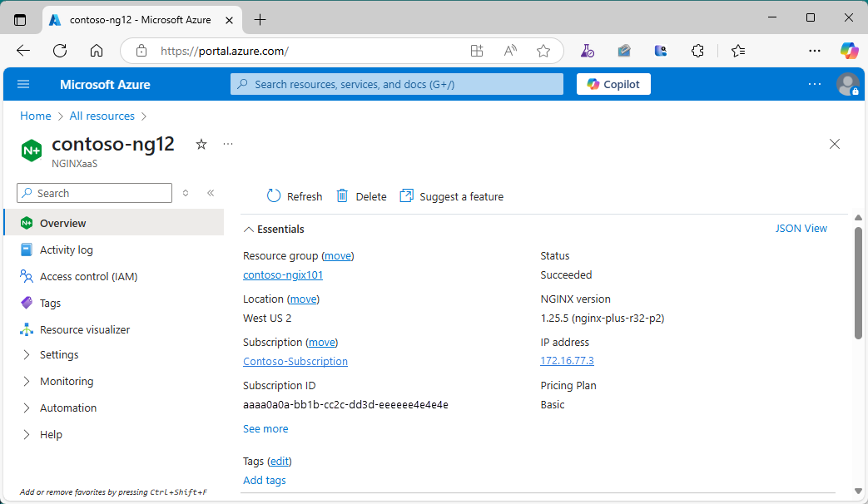This screenshot has height=504, width=868.
Task: Open the tab actions menu icon
Action: click(x=20, y=20)
